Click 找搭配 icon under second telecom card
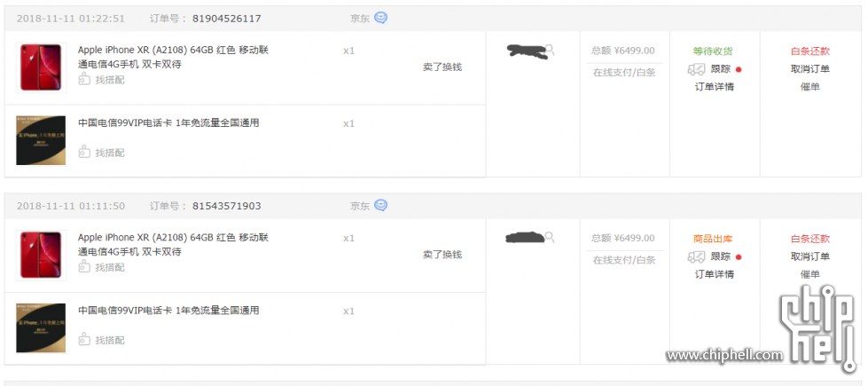 [84, 340]
